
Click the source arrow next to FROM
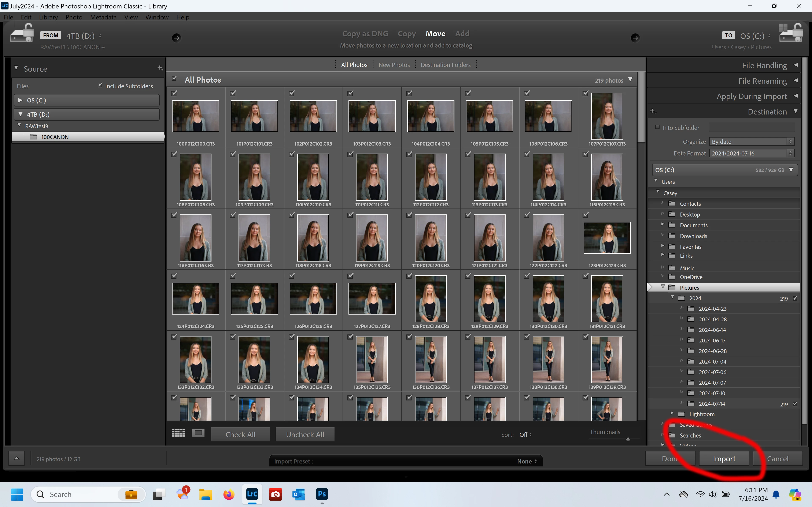coord(177,38)
